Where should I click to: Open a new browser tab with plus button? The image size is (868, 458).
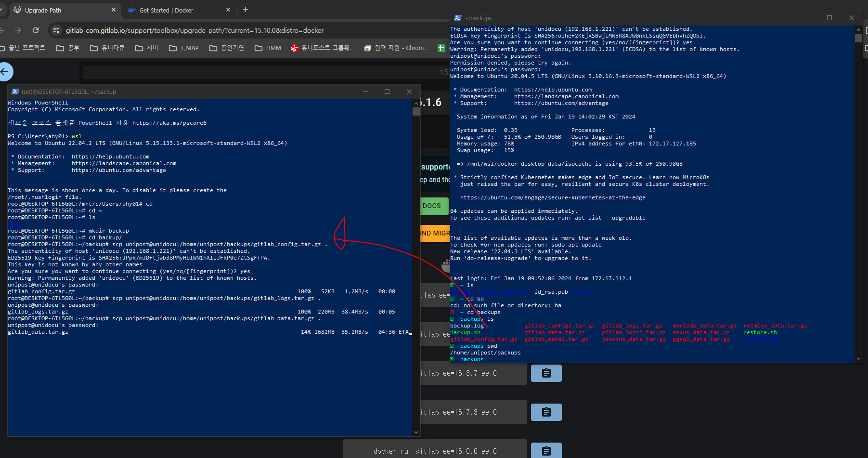[246, 10]
